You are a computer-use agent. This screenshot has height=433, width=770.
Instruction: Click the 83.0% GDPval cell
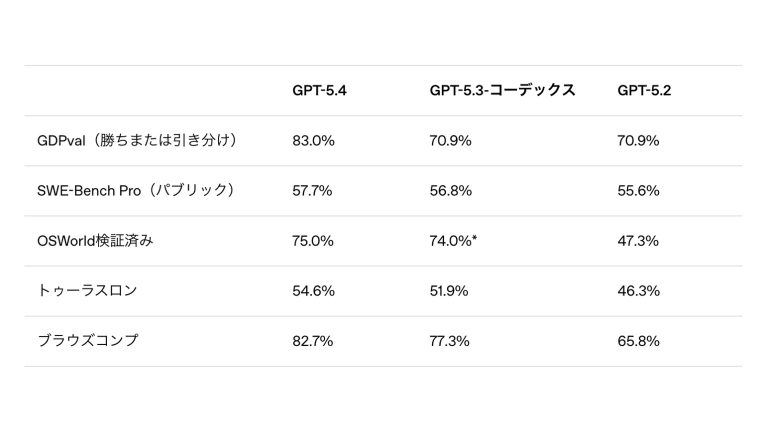coord(313,140)
